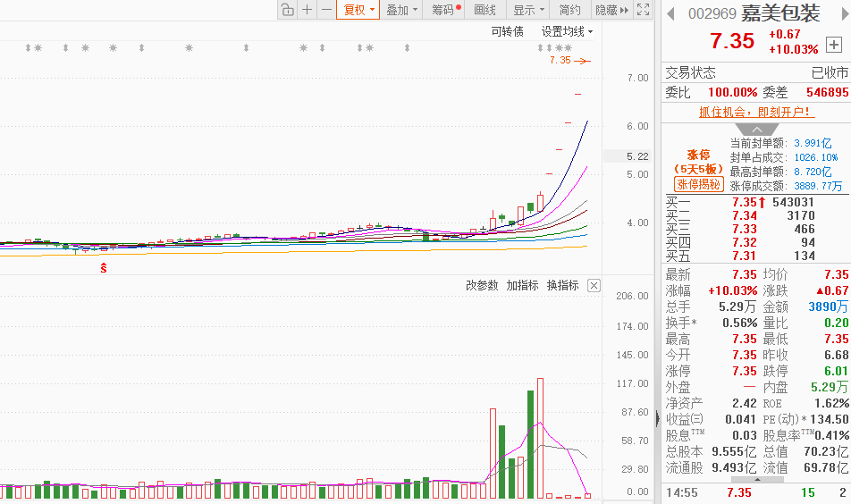Viewport: 851px width, 504px height.
Task: Click 换指标 to change indicator
Action: click(x=563, y=285)
